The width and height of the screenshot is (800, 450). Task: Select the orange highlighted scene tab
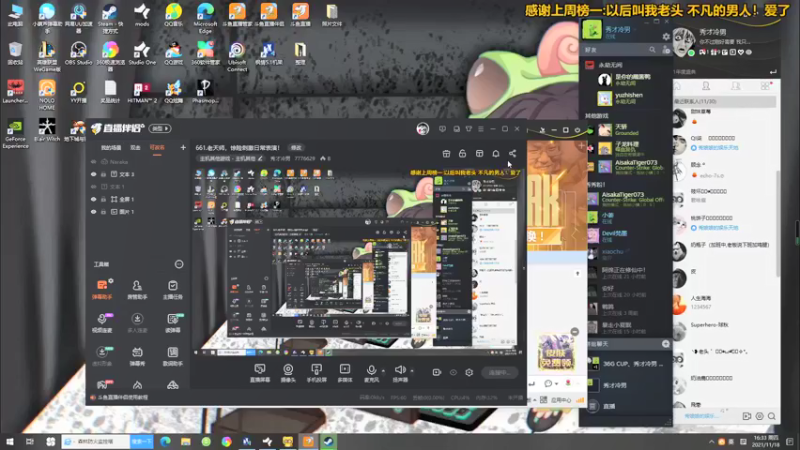(157, 147)
